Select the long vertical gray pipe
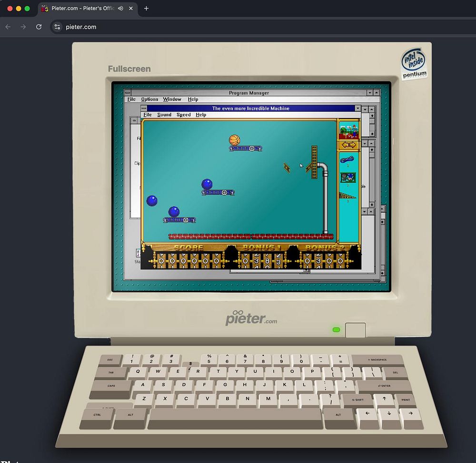Image resolution: width=476 pixels, height=463 pixels. 326,205
